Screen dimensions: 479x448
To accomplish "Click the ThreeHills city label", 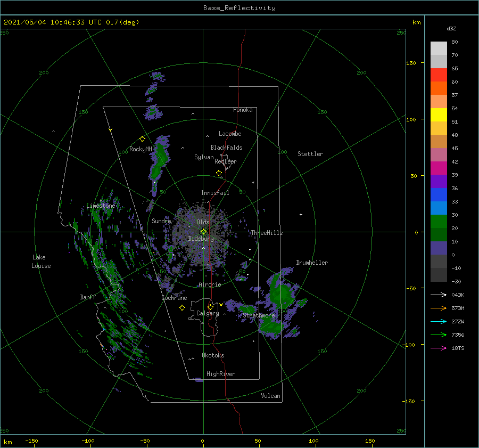I will pyautogui.click(x=267, y=233).
